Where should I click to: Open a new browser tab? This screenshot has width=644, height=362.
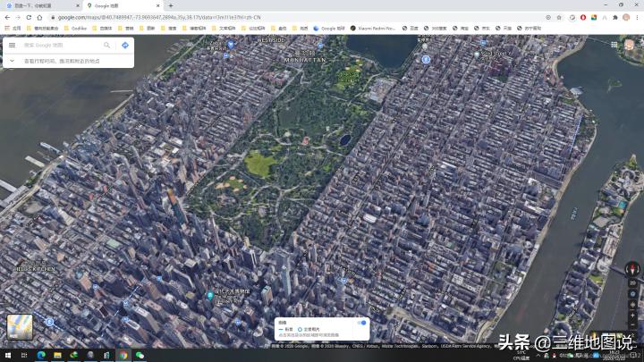coord(171,5)
